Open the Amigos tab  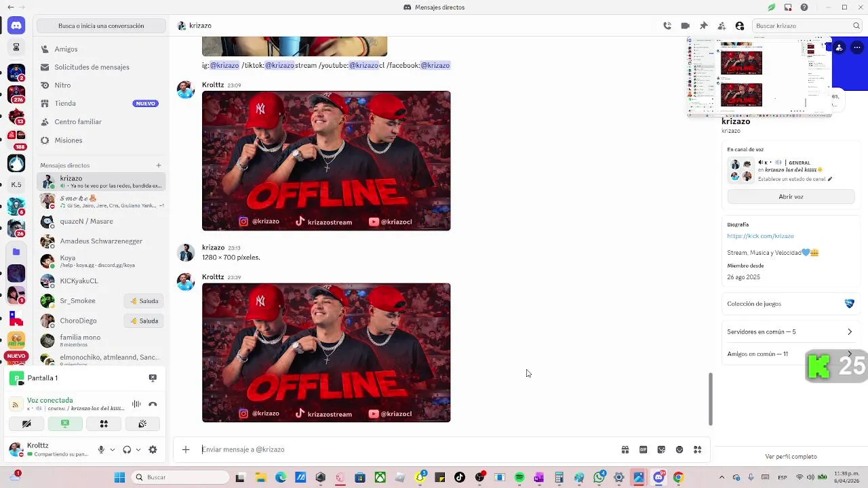coord(101,49)
